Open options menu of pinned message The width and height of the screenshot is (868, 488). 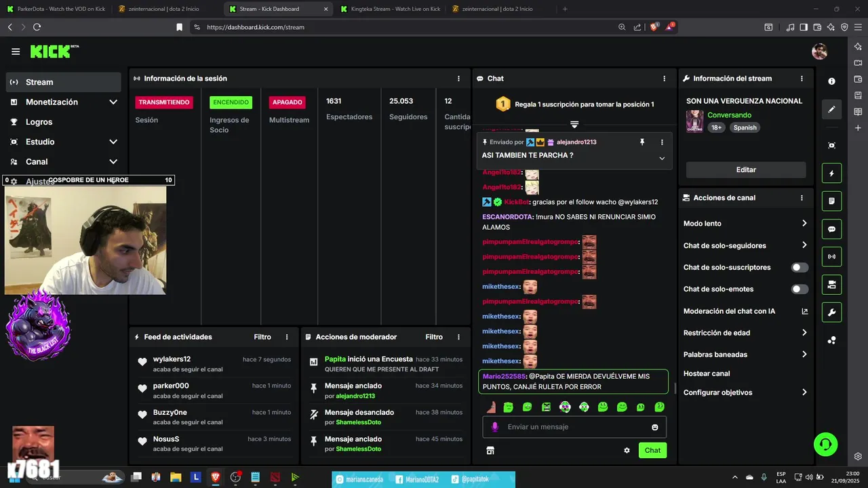coord(662,142)
